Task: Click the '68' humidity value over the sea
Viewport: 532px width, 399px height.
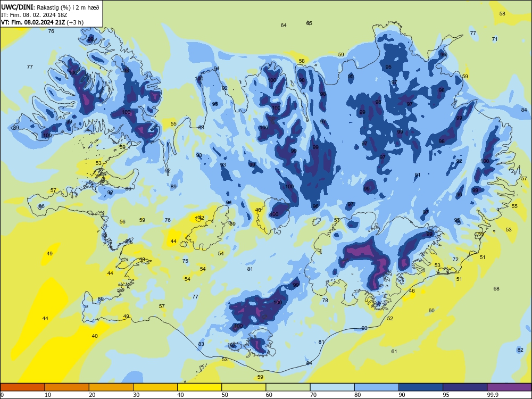Action: 496,289
